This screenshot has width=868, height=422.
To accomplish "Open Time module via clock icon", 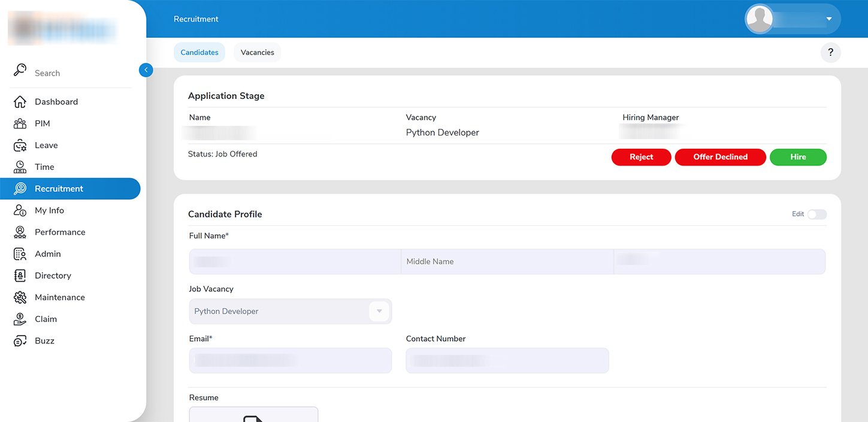I will pos(20,167).
